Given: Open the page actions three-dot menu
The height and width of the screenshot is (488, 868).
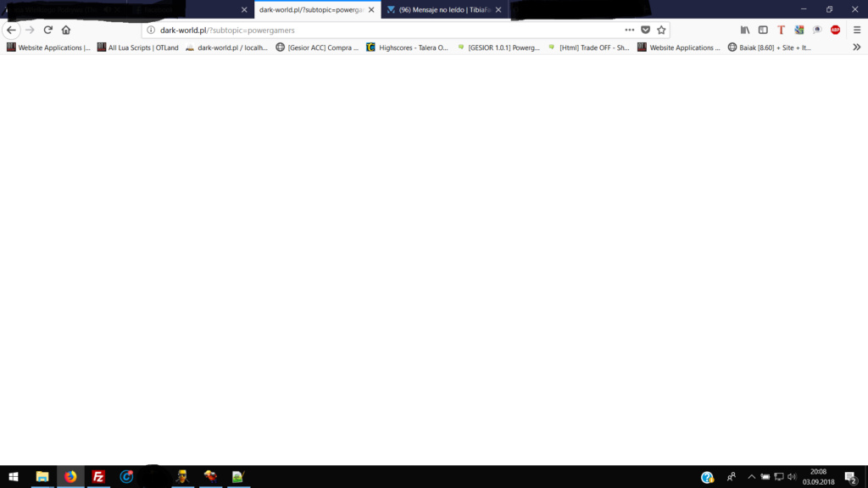Looking at the screenshot, I should (x=630, y=30).
